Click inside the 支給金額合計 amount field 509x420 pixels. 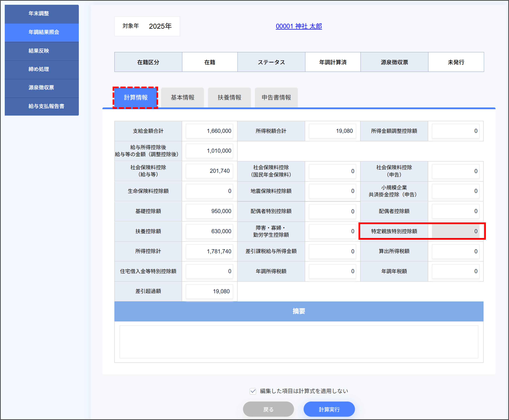coord(209,131)
